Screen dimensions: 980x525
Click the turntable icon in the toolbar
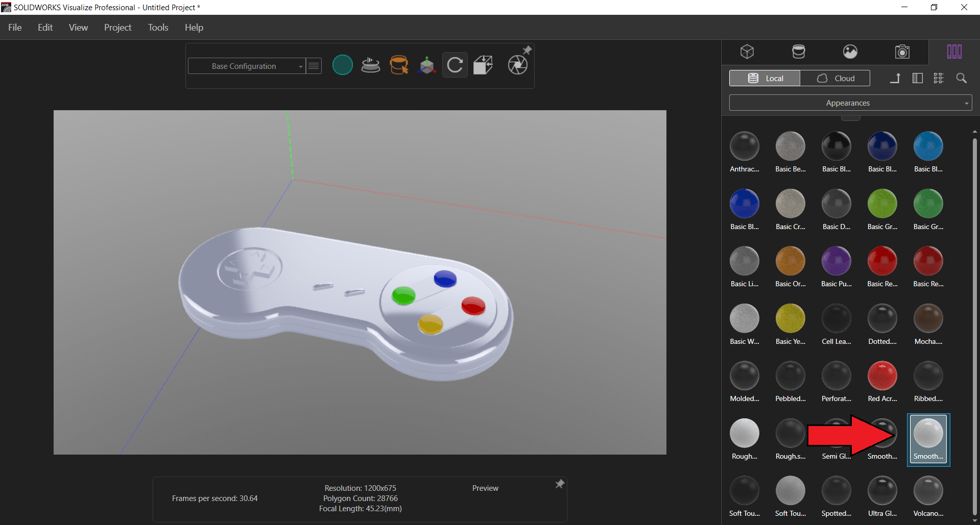click(x=370, y=65)
